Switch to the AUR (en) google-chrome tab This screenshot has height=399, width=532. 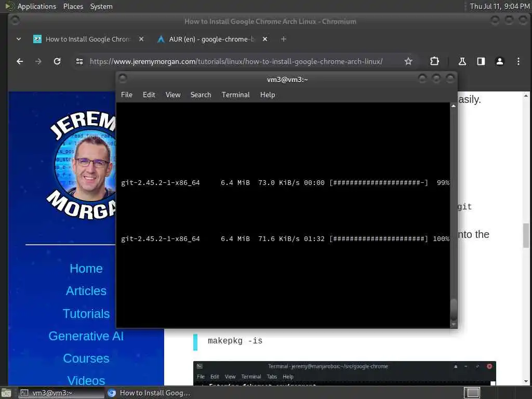(x=212, y=39)
